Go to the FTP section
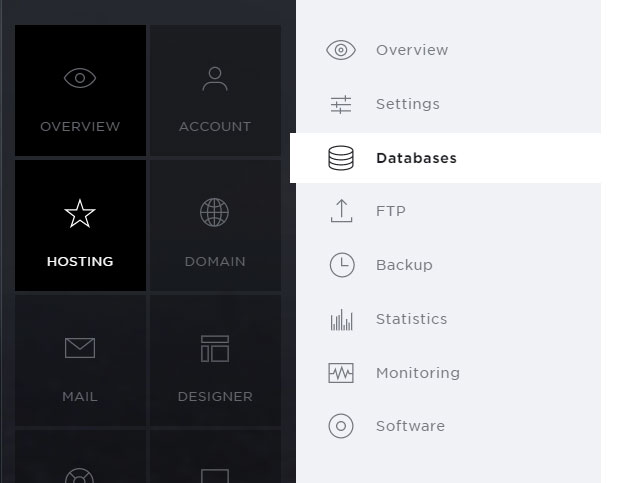This screenshot has height=483, width=640. [x=449, y=211]
